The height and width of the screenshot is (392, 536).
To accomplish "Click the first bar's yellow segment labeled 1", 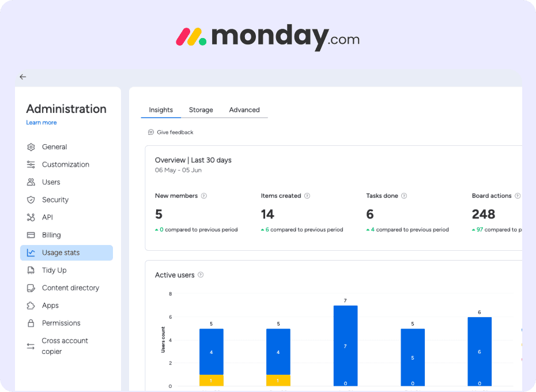I will coord(212,380).
